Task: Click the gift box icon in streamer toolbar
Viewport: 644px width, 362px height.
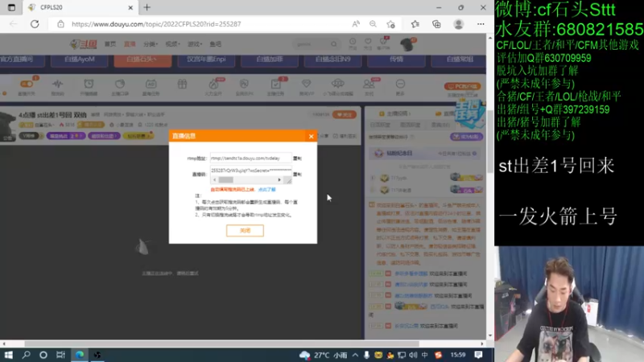Action: 182,84
